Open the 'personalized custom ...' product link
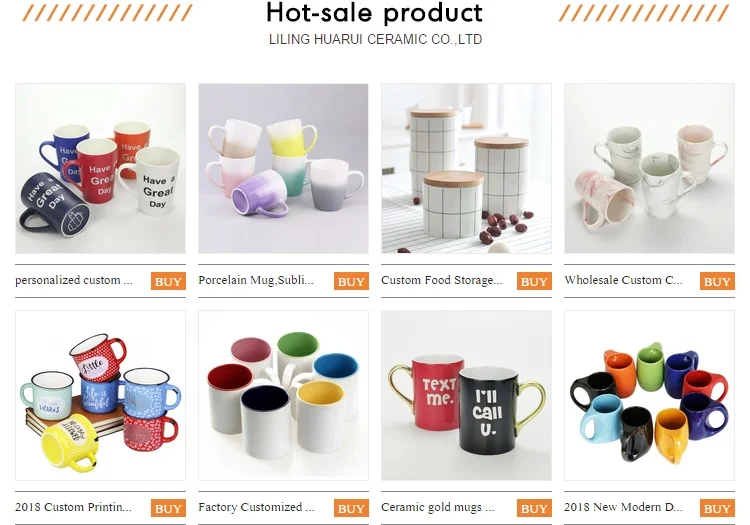This screenshot has width=750, height=525. (x=74, y=280)
